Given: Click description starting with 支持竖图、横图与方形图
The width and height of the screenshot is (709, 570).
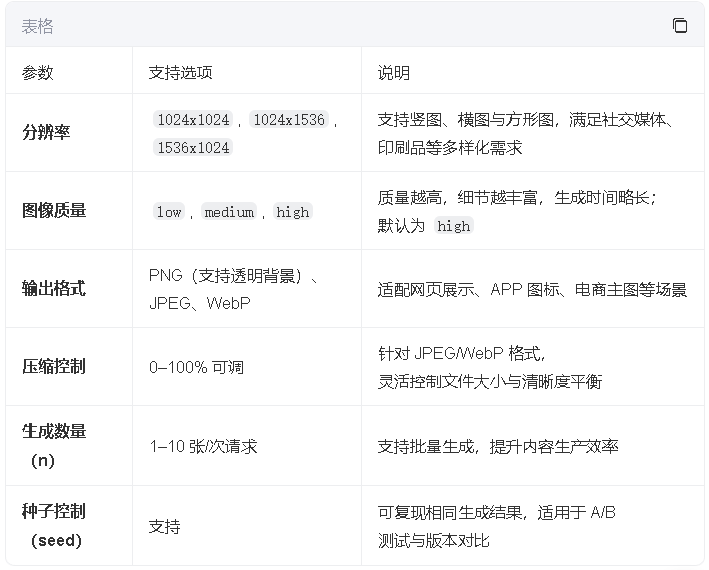Looking at the screenshot, I should coord(525,133).
